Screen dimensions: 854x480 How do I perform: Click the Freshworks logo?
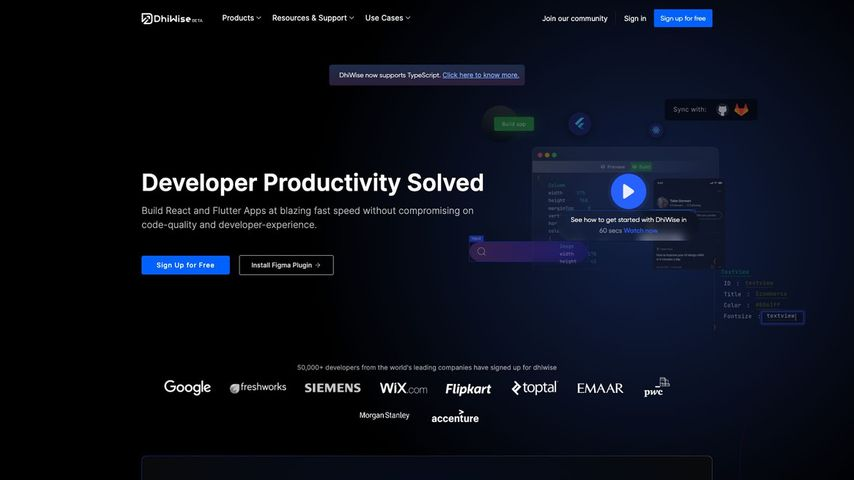coord(258,387)
